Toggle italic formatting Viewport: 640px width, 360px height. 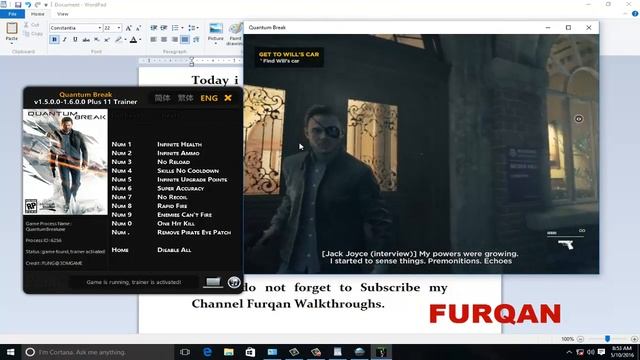point(64,40)
